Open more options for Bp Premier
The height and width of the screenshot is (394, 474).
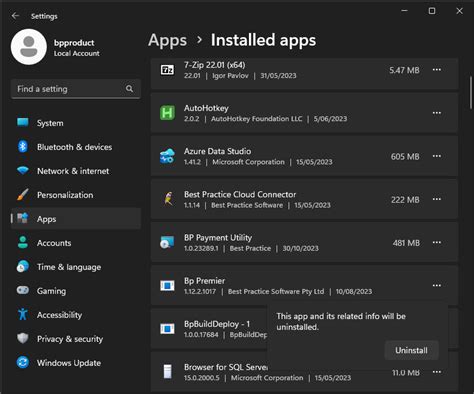tap(437, 285)
